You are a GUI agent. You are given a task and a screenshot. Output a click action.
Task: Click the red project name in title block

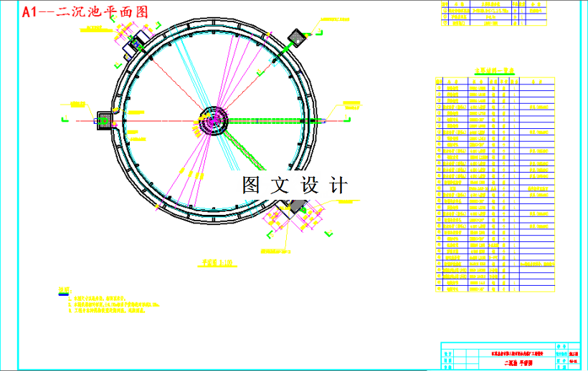[x=517, y=353]
